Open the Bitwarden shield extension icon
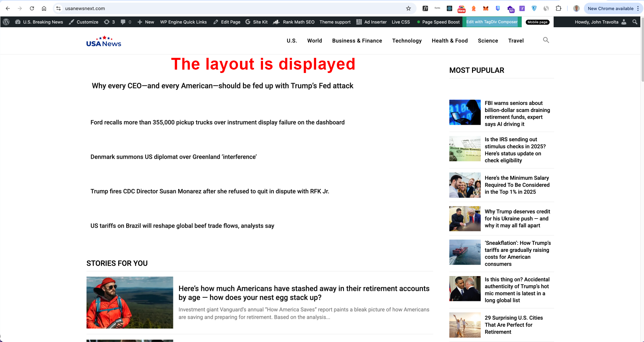The image size is (644, 342). [x=498, y=8]
